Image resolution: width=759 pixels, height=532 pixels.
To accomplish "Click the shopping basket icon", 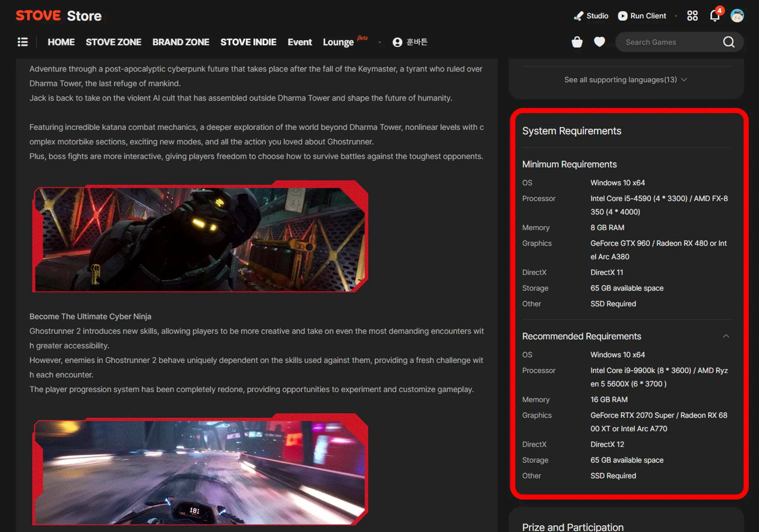I will pos(577,42).
